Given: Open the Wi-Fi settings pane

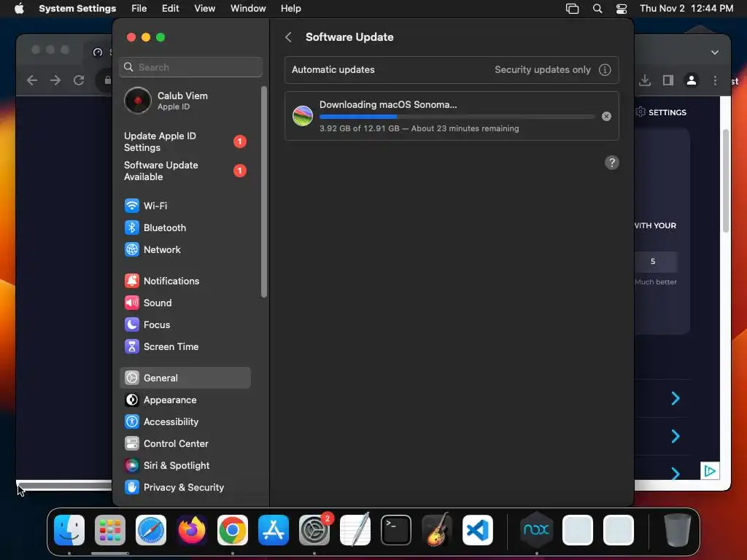Looking at the screenshot, I should click(x=185, y=206).
